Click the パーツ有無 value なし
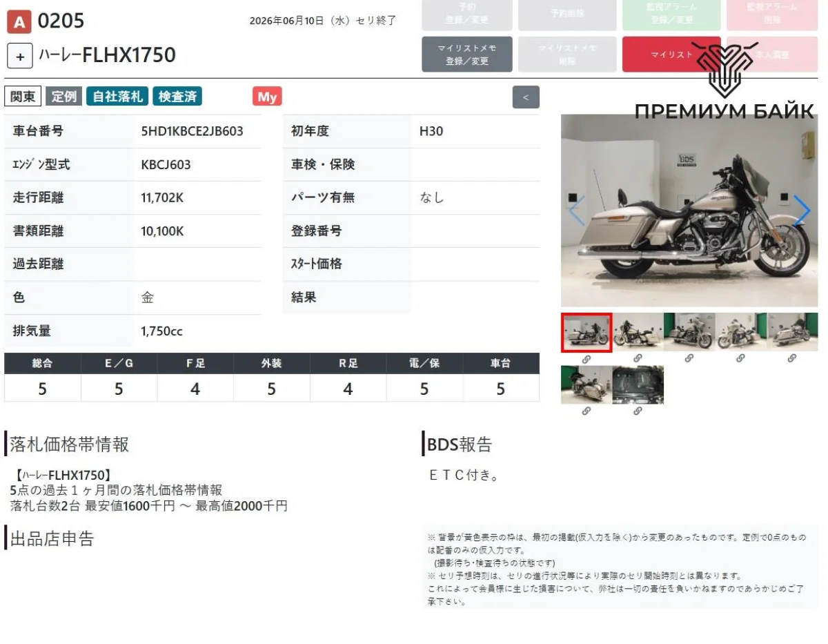This screenshot has width=828, height=644. (x=432, y=198)
